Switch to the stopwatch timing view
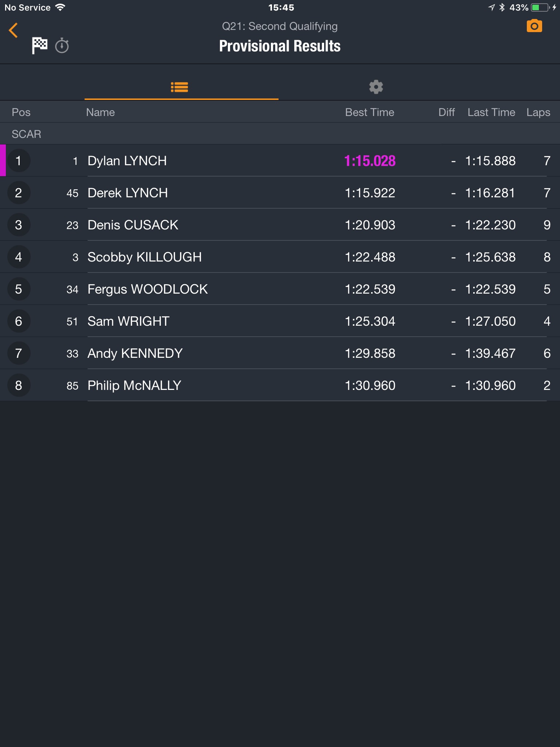560x747 pixels. (x=62, y=46)
